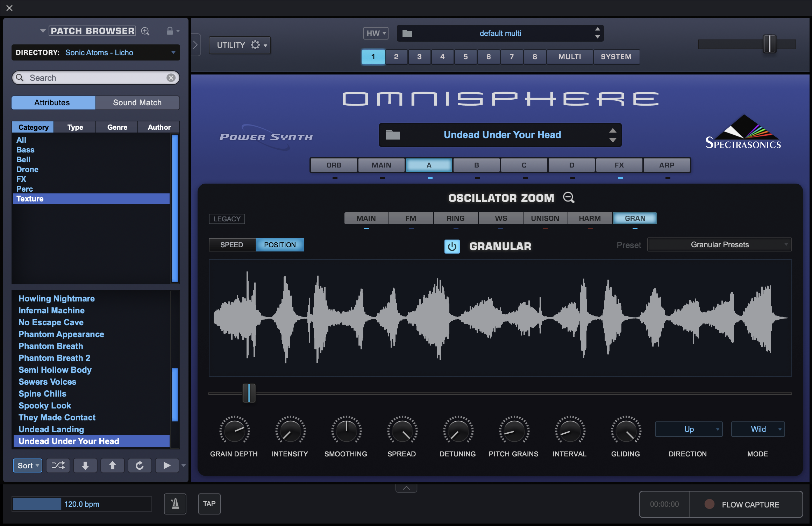This screenshot has width=812, height=526.
Task: Open the patch folder icon beside Undead Under Your Head
Action: click(392, 135)
